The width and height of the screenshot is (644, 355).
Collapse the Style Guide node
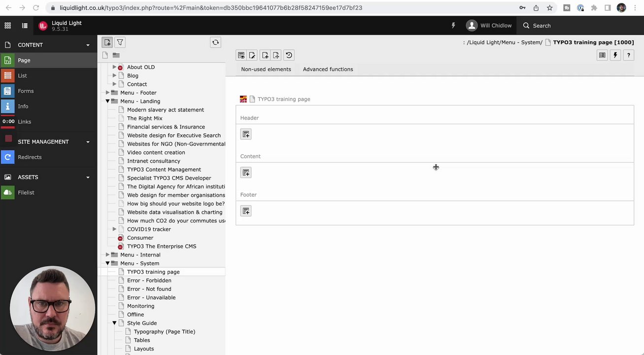[114, 323]
